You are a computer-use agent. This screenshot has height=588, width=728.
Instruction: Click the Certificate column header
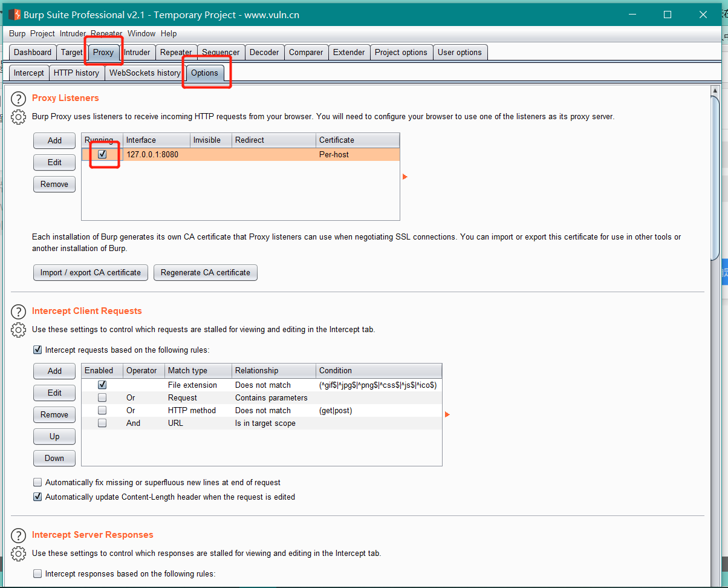[x=358, y=140]
